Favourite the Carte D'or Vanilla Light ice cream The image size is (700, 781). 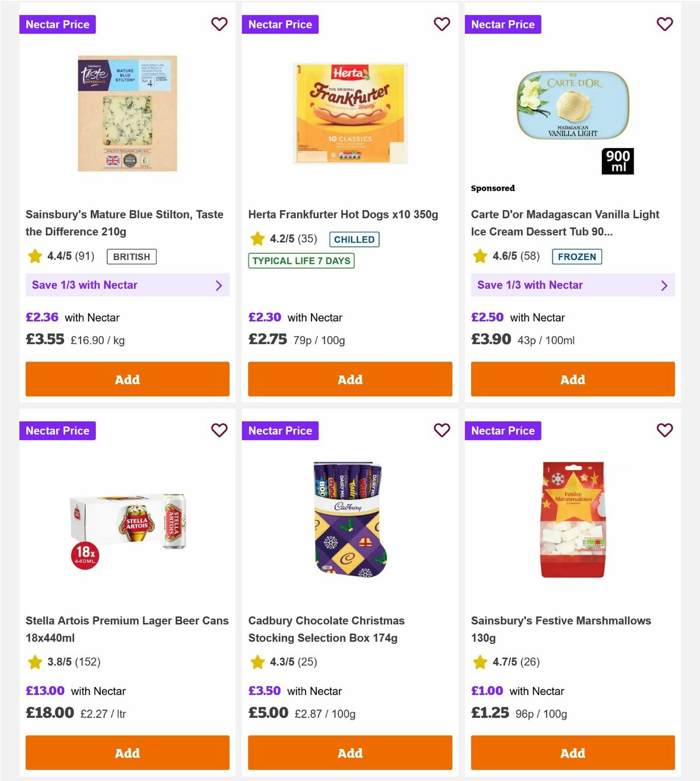coord(664,24)
